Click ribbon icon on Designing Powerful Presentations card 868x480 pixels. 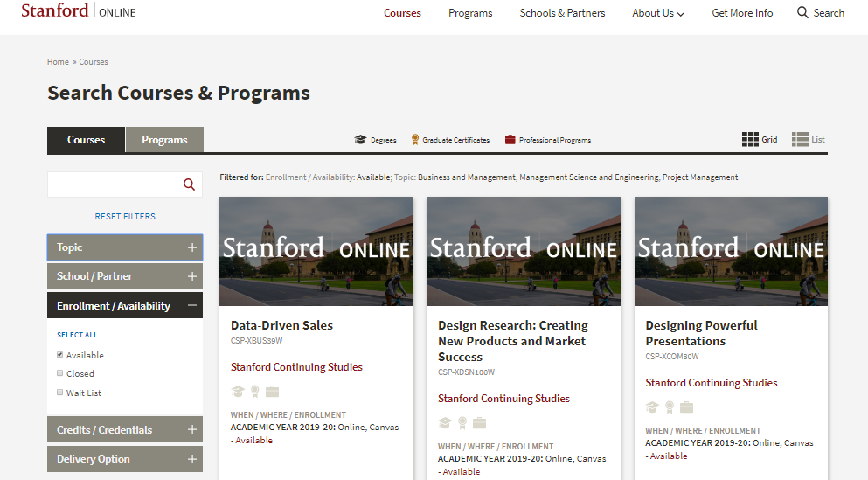click(x=670, y=407)
